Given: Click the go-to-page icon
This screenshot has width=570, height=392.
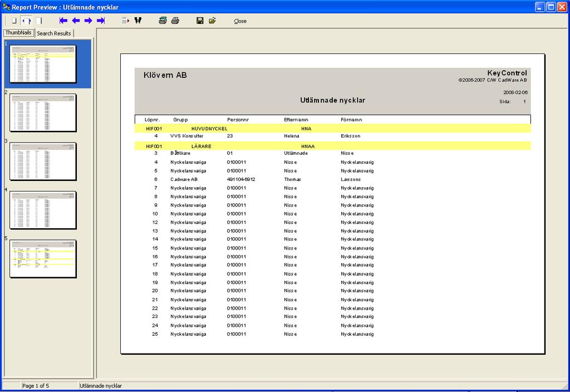Looking at the screenshot, I should click(125, 21).
